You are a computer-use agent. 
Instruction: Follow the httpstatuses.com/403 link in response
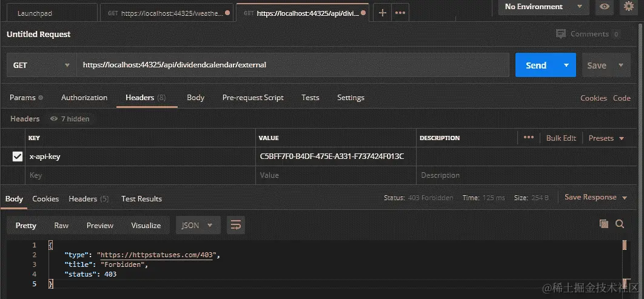coord(157,255)
